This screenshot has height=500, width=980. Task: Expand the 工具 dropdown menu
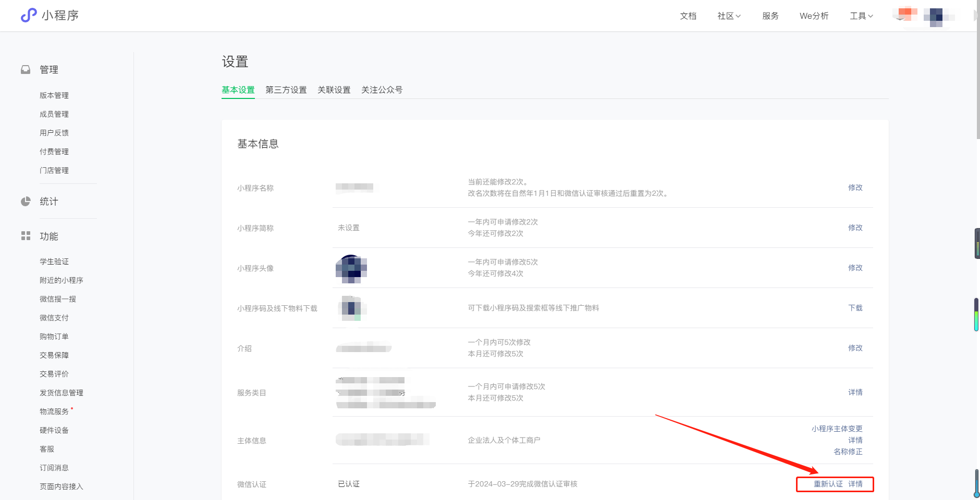861,16
